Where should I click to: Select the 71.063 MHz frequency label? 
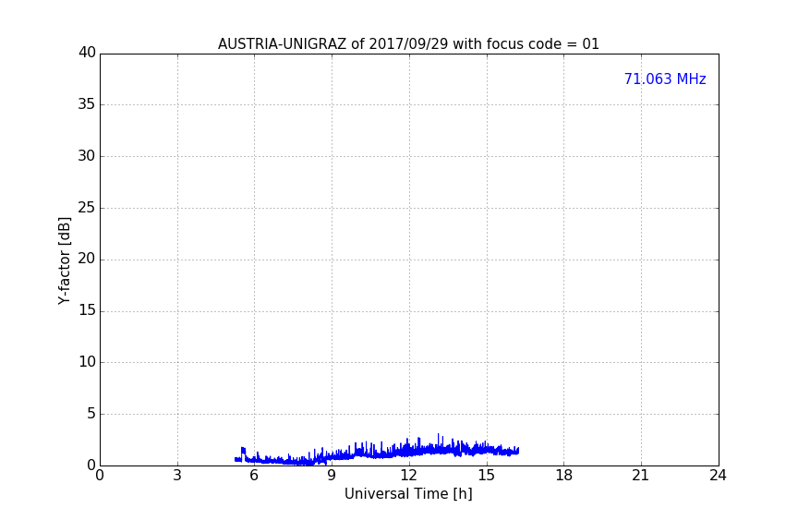(x=665, y=79)
